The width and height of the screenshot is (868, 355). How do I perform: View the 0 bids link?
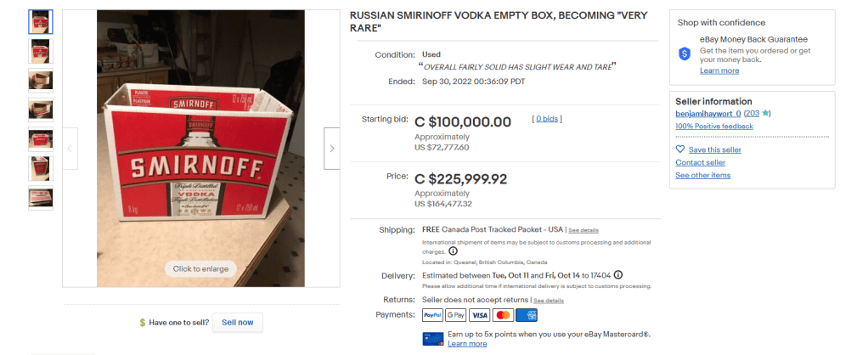pos(546,119)
